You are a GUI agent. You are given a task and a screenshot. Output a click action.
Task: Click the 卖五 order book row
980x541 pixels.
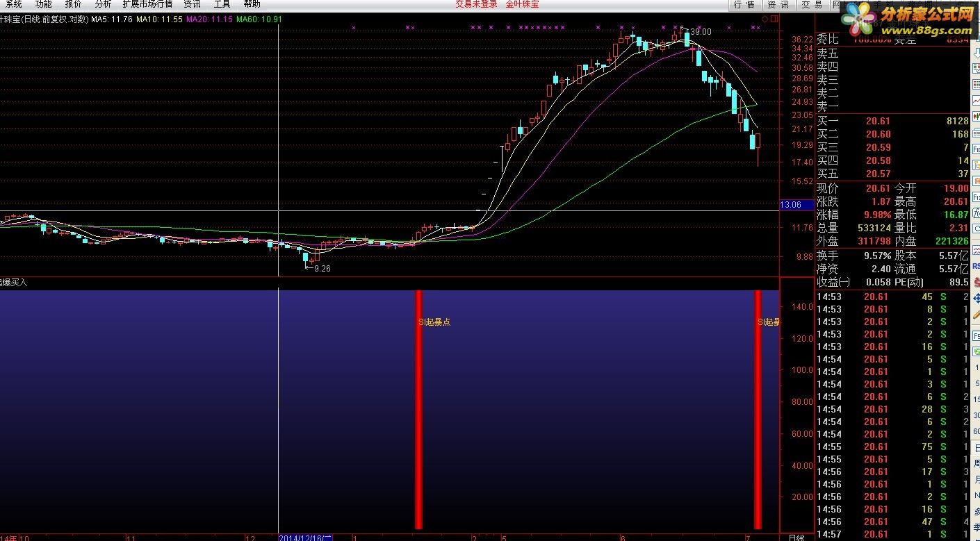[x=892, y=53]
